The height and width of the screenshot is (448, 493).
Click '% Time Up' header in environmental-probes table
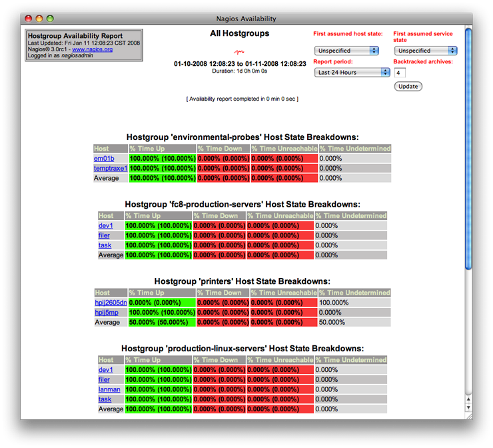point(163,149)
